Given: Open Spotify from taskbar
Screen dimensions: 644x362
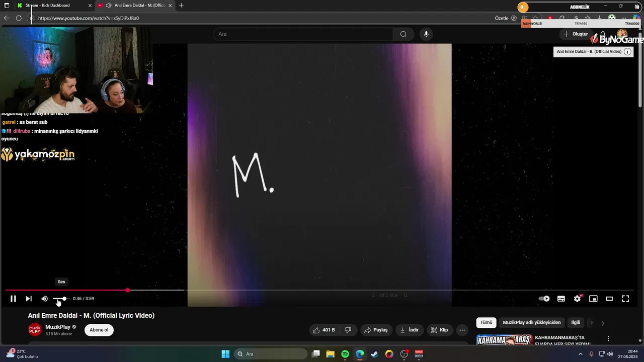Looking at the screenshot, I should [x=345, y=354].
